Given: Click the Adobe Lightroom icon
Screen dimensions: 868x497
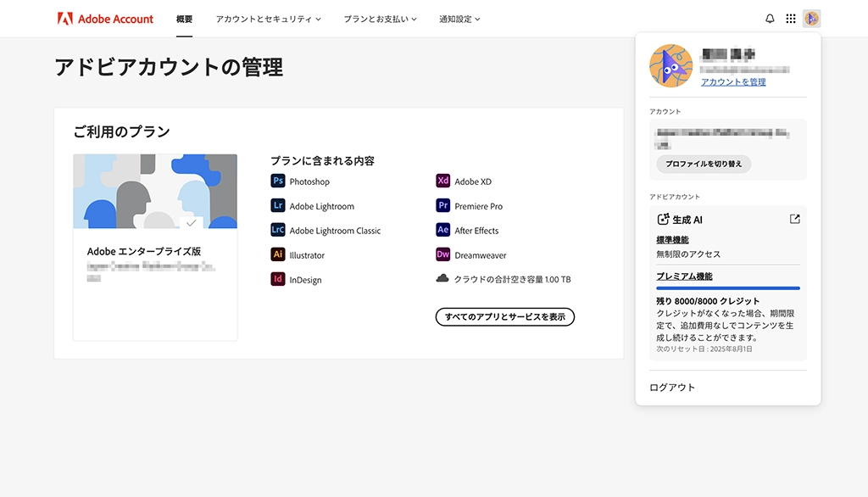Looking at the screenshot, I should [x=278, y=205].
